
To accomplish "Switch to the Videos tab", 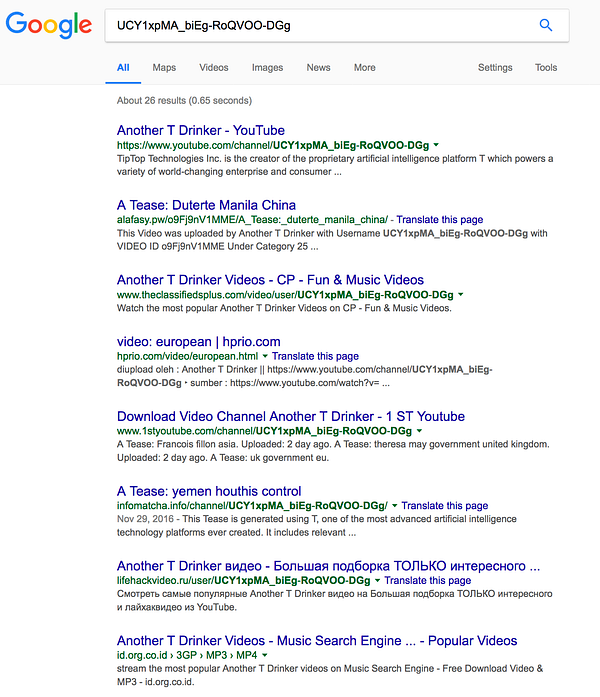I will coord(214,68).
